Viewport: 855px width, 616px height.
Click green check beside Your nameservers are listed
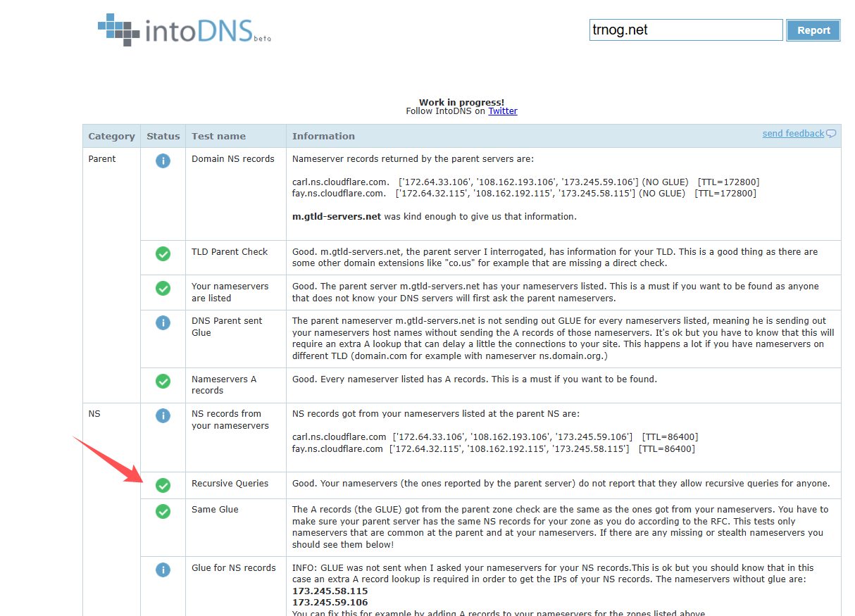(x=163, y=288)
